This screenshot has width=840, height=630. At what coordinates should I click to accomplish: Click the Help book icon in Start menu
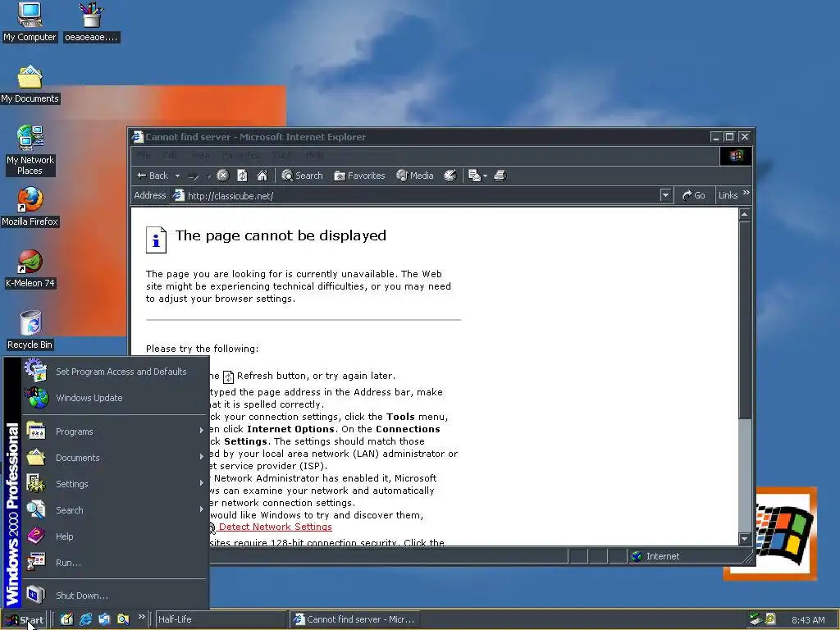pos(36,536)
